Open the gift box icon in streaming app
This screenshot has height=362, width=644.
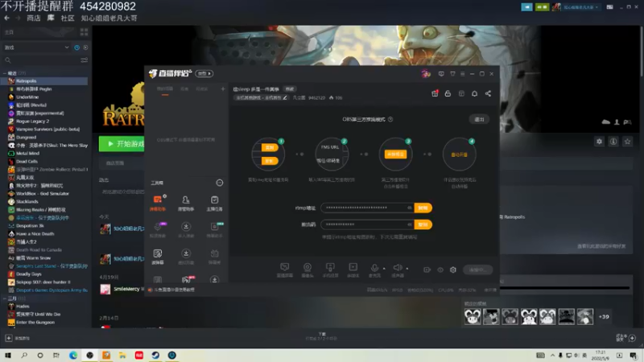click(435, 93)
